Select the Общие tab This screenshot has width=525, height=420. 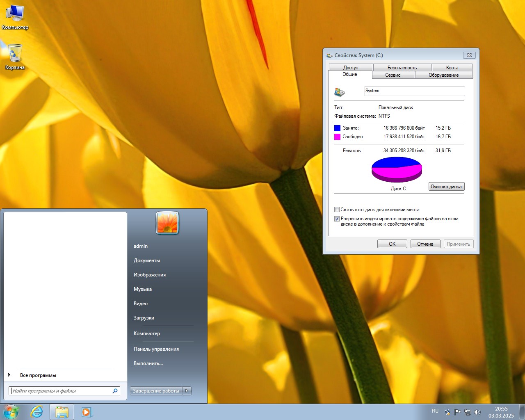[350, 74]
